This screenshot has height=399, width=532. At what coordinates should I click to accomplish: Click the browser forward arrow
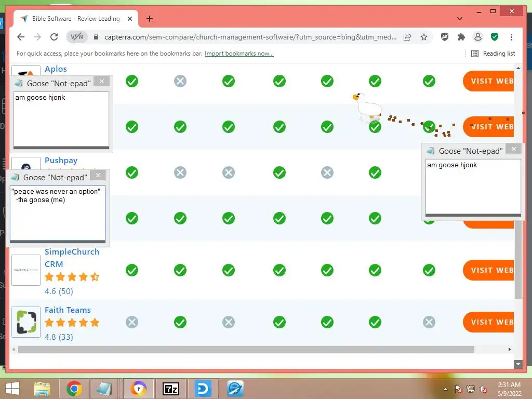[x=37, y=37]
